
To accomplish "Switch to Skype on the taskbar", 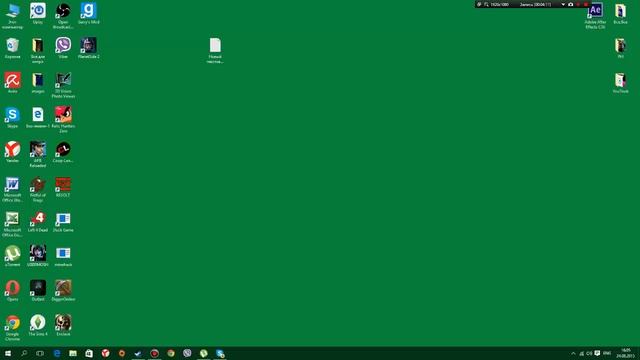I will 220,353.
